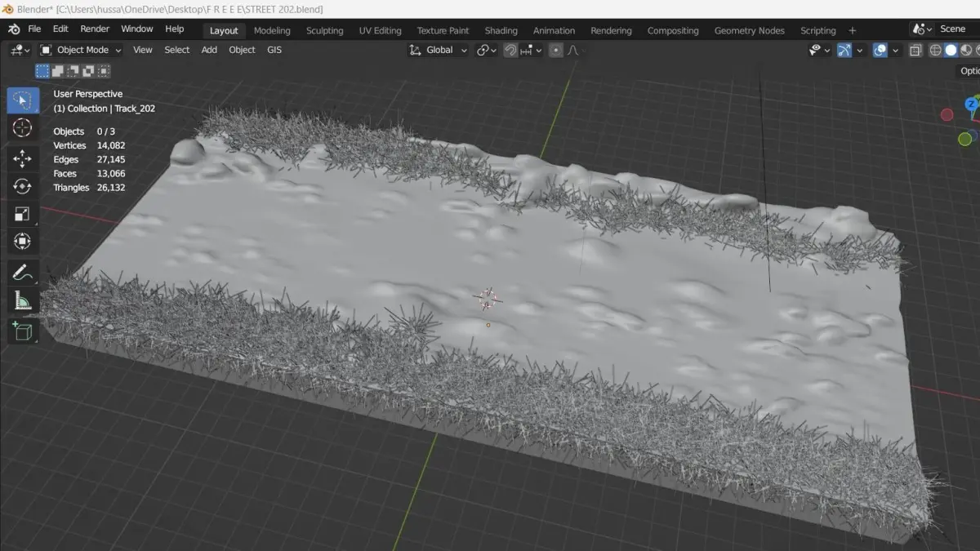Select the 3D Cursor tool
The image size is (980, 551).
click(23, 128)
